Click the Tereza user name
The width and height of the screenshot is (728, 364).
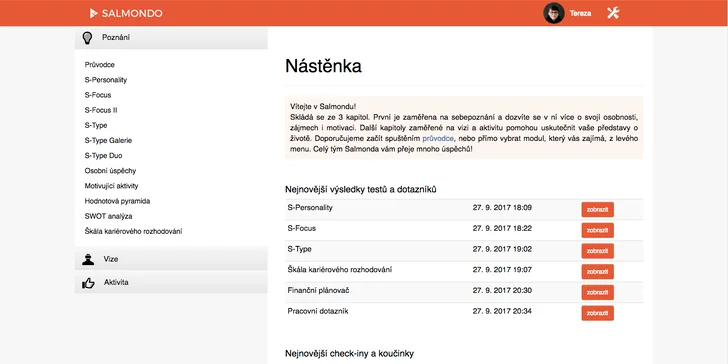point(580,13)
